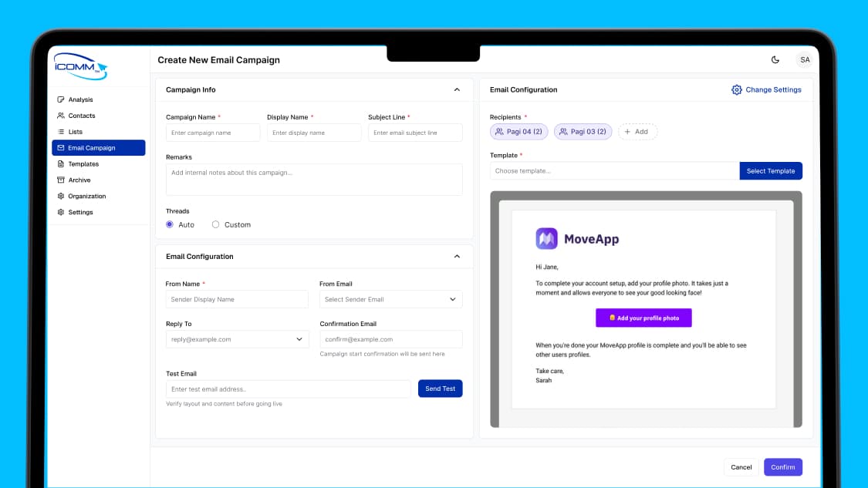The height and width of the screenshot is (488, 868).
Task: Focus the Display Name field
Action: click(x=314, y=133)
